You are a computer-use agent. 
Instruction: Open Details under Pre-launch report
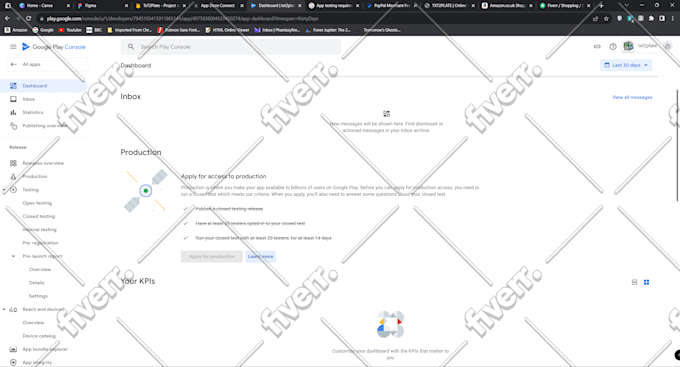[37, 283]
